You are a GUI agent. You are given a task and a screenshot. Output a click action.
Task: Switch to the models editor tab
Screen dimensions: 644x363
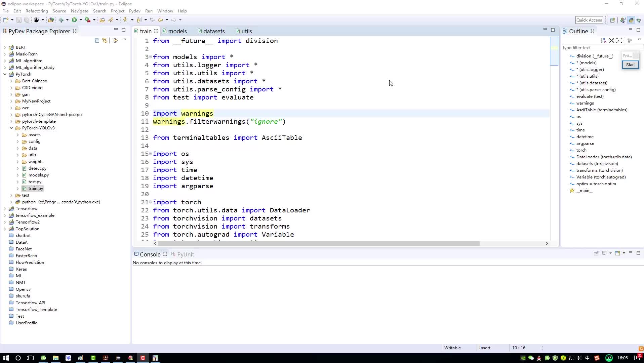[174, 31]
